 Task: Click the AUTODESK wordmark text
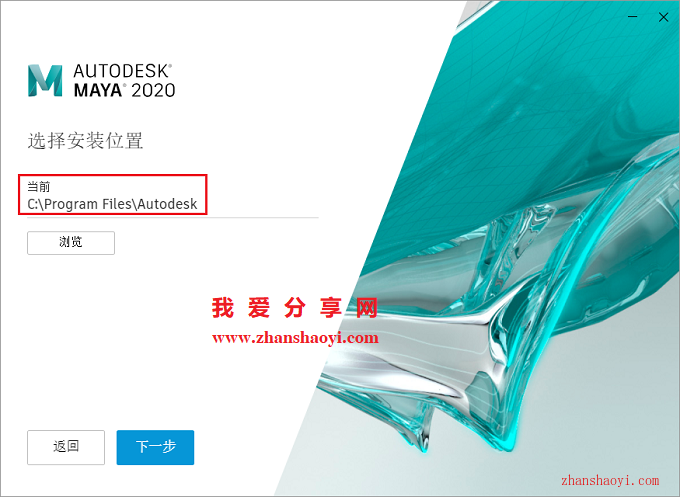click(x=121, y=71)
